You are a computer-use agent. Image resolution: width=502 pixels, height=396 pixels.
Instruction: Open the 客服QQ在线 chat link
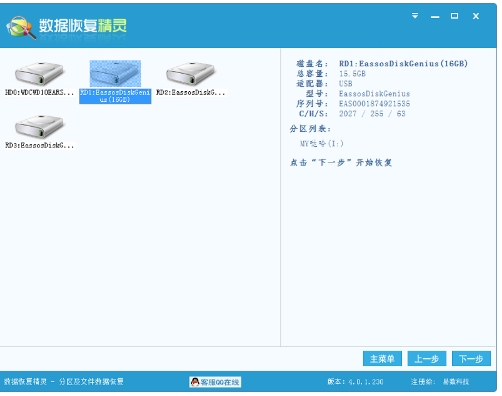tap(215, 382)
